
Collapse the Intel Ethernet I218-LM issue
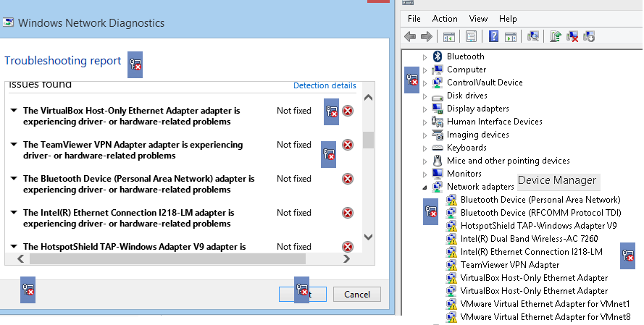[x=14, y=213]
